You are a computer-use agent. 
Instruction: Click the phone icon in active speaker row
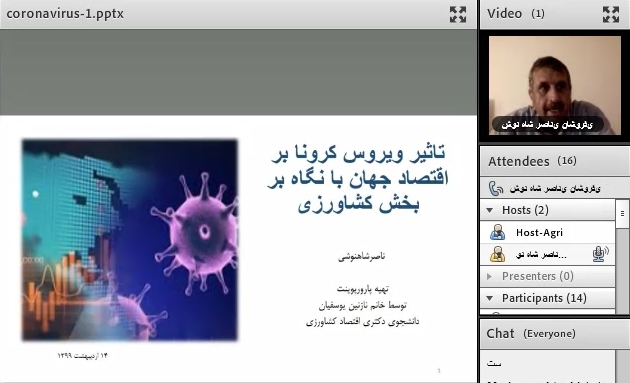point(496,188)
